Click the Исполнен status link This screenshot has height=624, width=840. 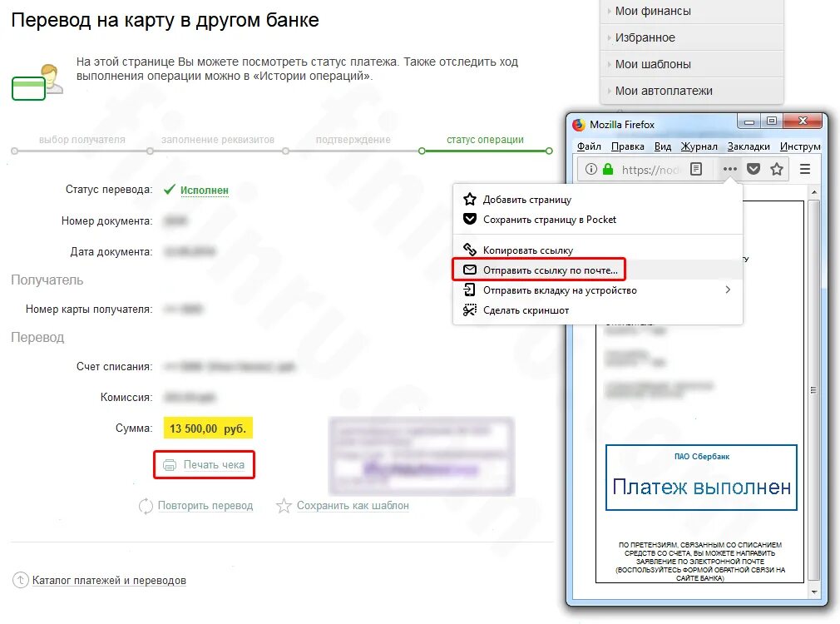pos(204,191)
